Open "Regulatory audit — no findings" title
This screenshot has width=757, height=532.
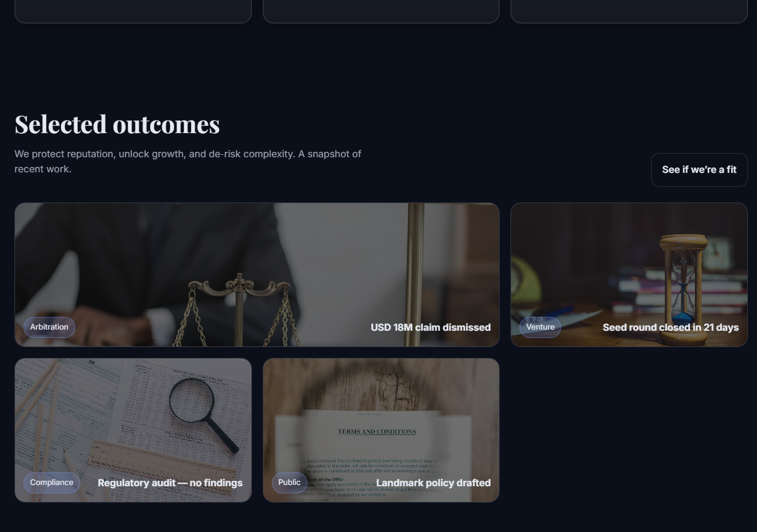point(170,483)
